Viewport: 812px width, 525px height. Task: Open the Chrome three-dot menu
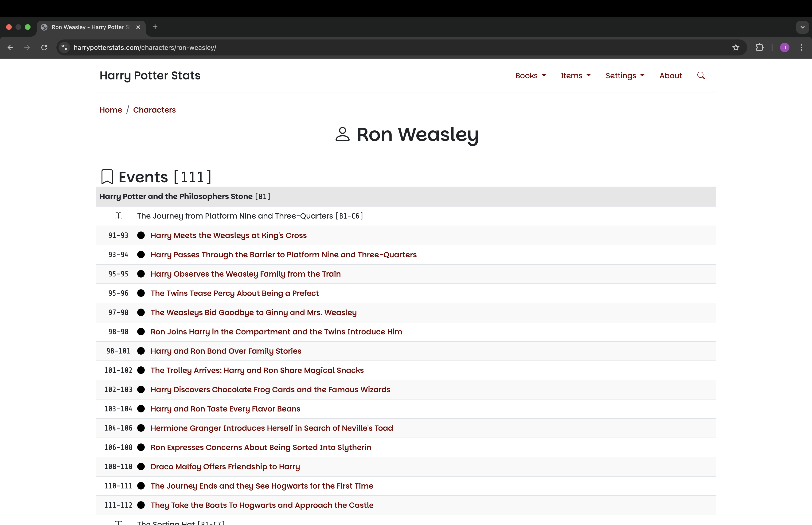pos(801,47)
